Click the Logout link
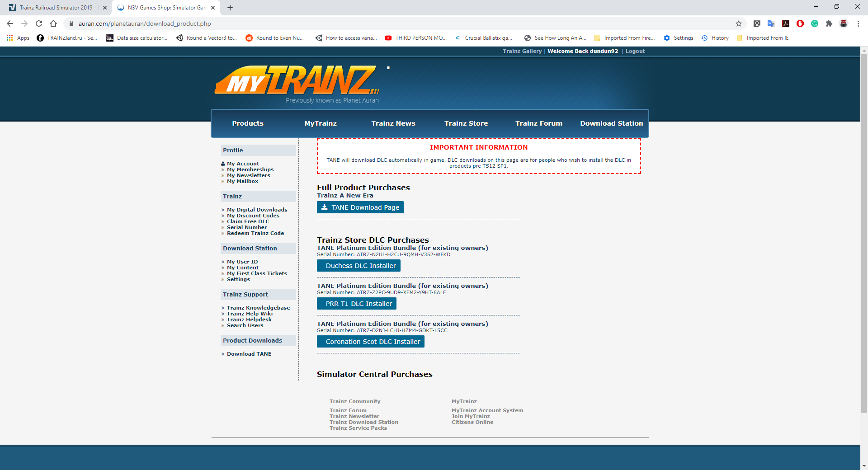This screenshot has height=470, width=868. pyautogui.click(x=635, y=51)
